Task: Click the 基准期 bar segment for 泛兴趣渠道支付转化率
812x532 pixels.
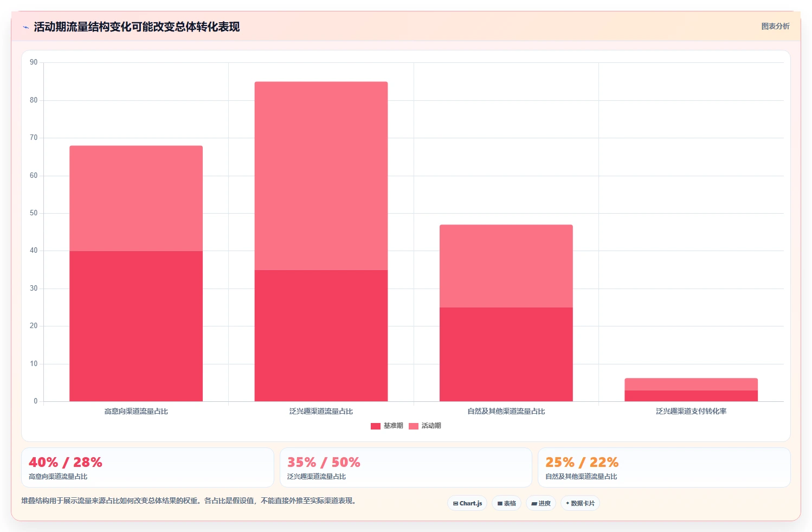Action: pos(691,396)
